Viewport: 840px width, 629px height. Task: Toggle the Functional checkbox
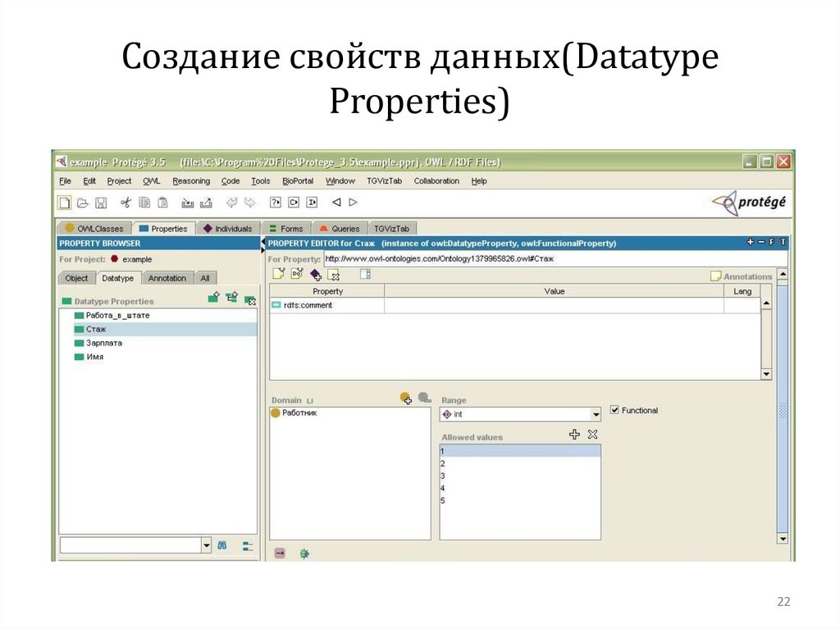(614, 410)
